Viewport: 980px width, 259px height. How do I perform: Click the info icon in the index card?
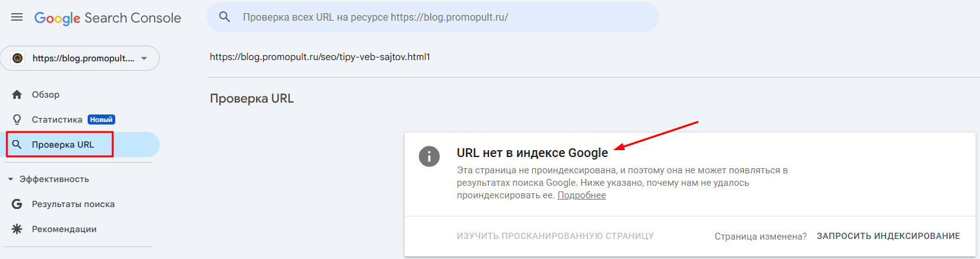tap(429, 156)
